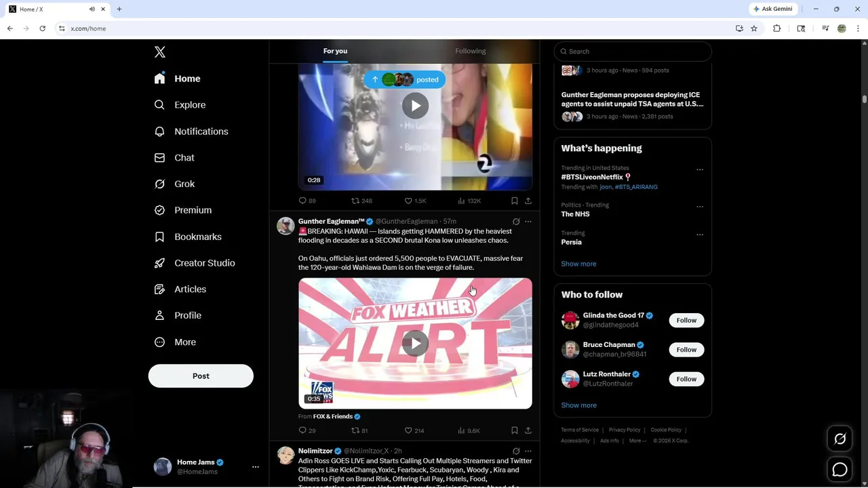Screen dimensions: 868x488
Task: Click the Post button
Action: point(201,376)
